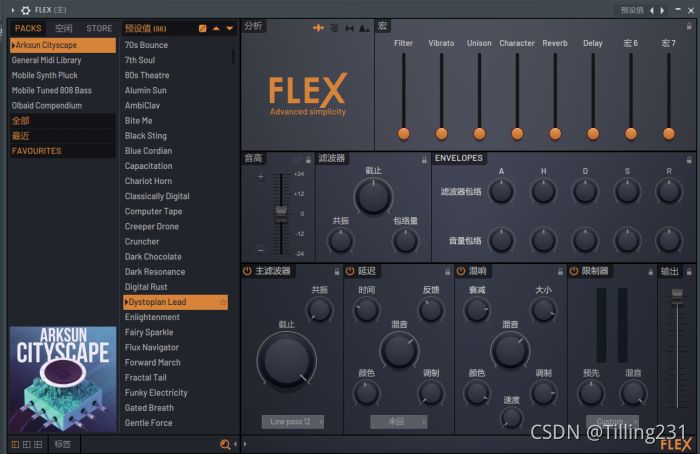Load the Black Sting preset
The height and width of the screenshot is (454, 700).
176,136
